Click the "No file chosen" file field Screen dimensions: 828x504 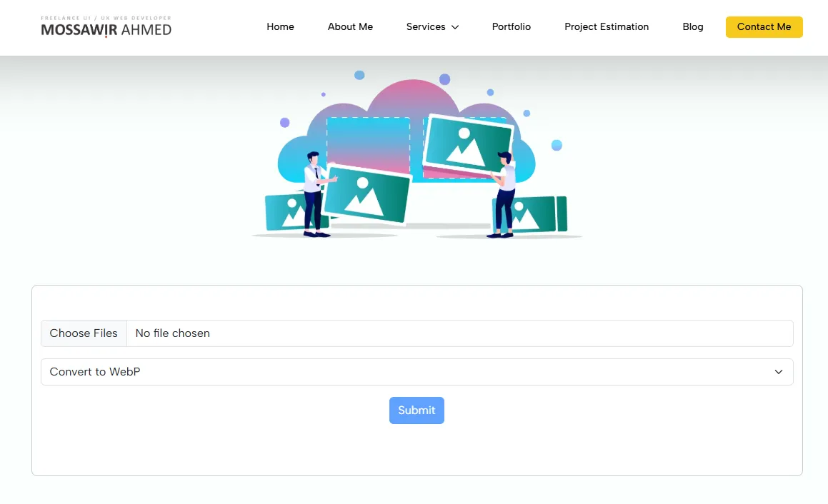457,333
